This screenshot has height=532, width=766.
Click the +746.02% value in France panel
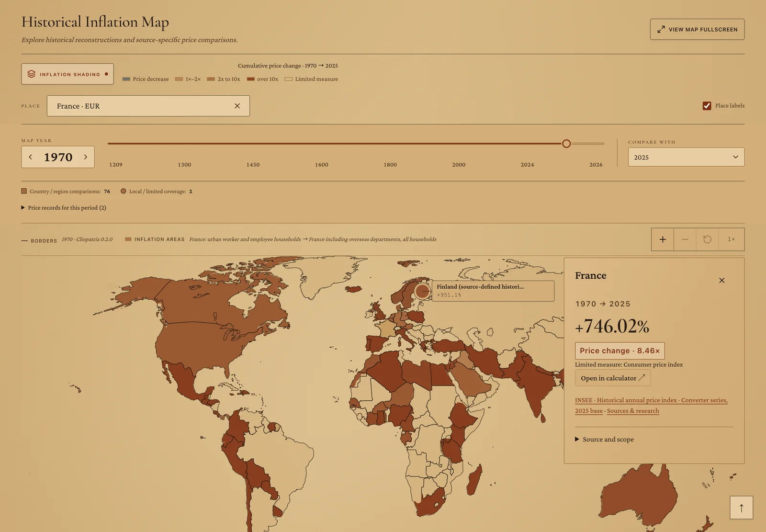(612, 327)
